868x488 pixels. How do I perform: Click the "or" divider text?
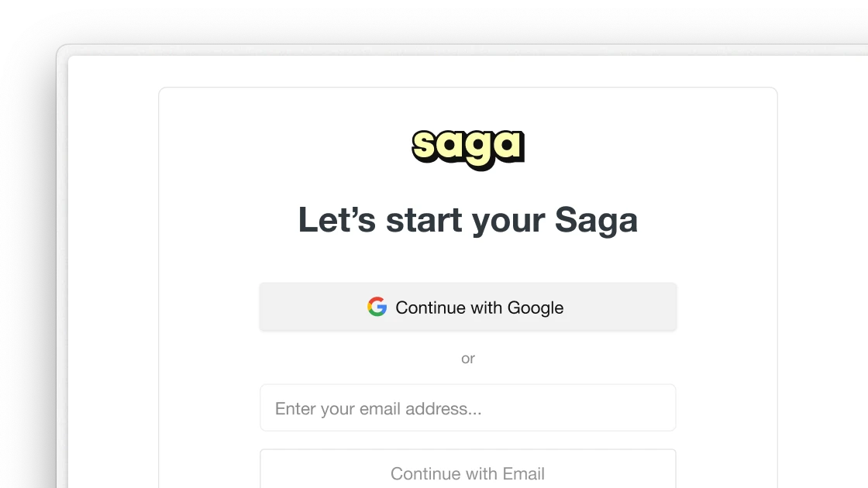click(x=467, y=359)
